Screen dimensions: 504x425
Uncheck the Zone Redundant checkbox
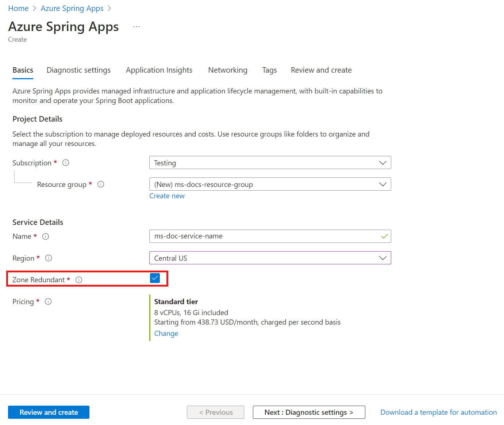pyautogui.click(x=155, y=278)
